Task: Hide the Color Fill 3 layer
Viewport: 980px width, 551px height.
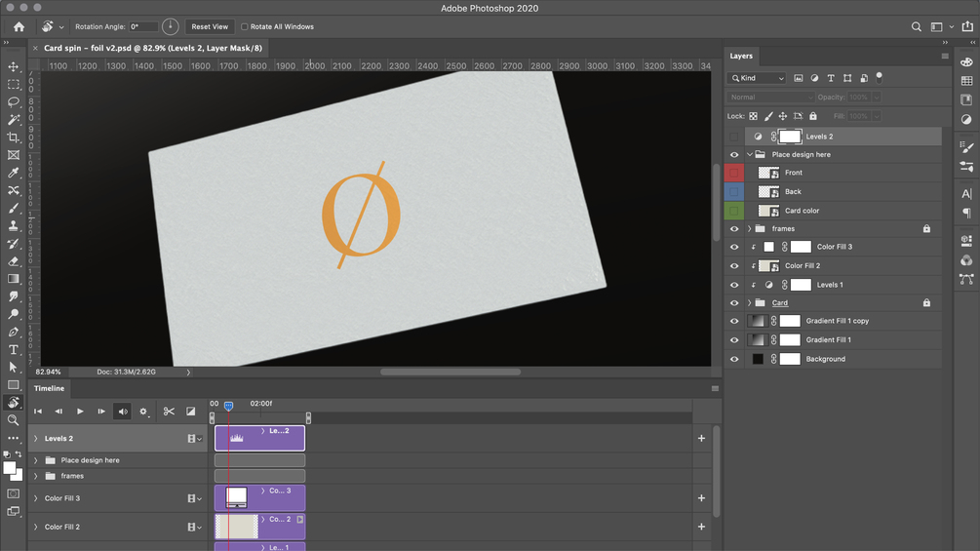Action: click(734, 247)
